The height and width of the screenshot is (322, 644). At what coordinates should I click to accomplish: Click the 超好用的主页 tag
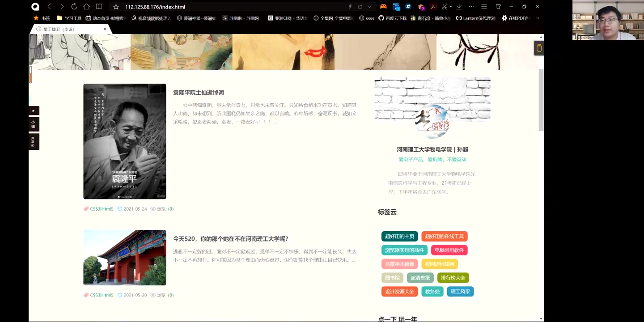coord(400,236)
